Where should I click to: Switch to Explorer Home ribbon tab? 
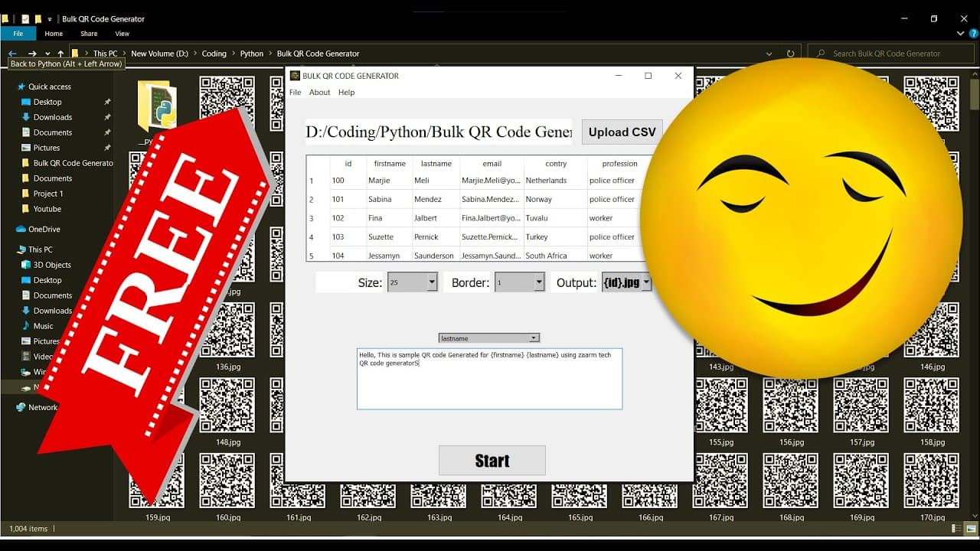pos(54,34)
